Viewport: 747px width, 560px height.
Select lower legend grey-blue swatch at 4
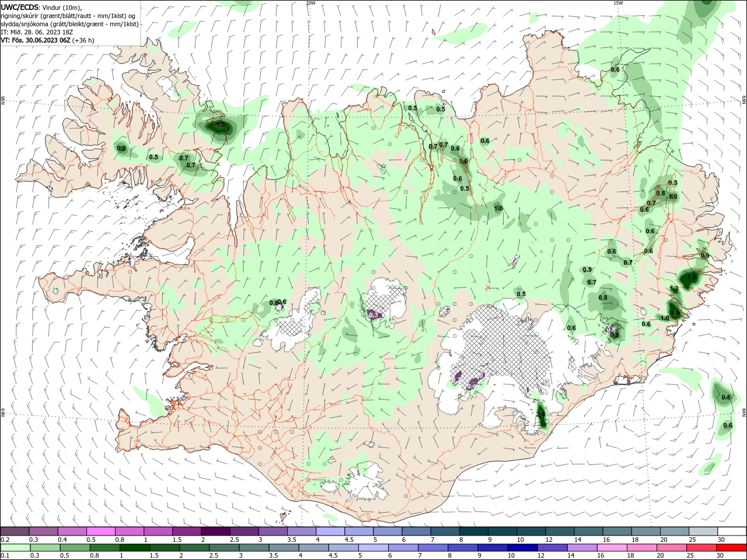point(313,548)
